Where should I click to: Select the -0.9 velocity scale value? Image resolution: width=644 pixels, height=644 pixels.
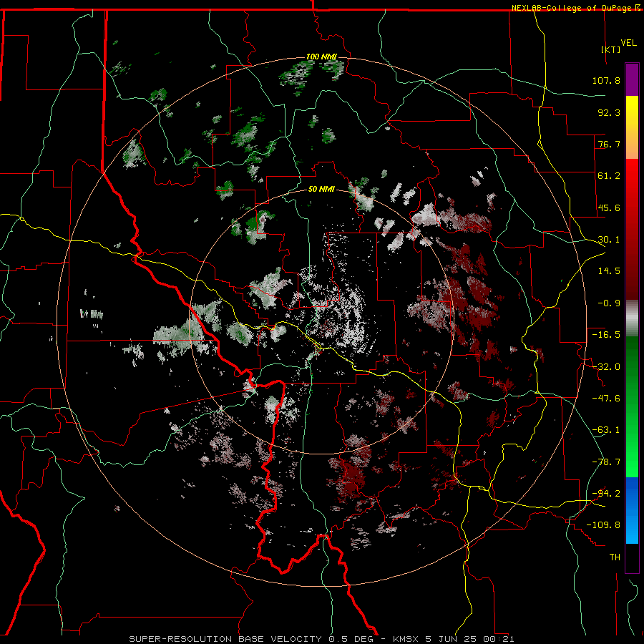(x=609, y=303)
